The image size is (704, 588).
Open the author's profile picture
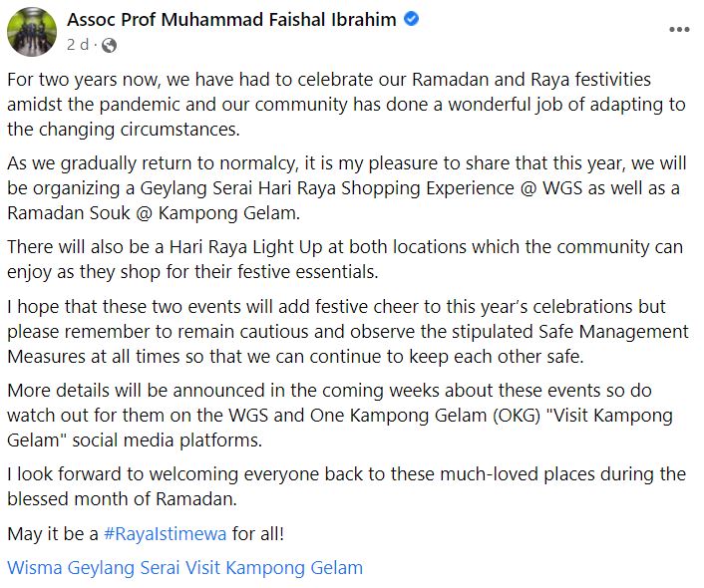click(x=31, y=32)
